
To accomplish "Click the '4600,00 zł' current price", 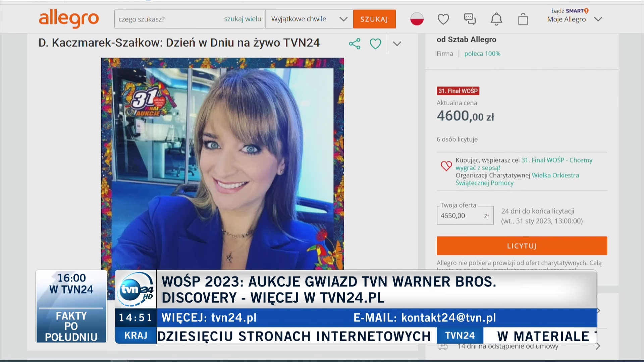I will tap(466, 116).
